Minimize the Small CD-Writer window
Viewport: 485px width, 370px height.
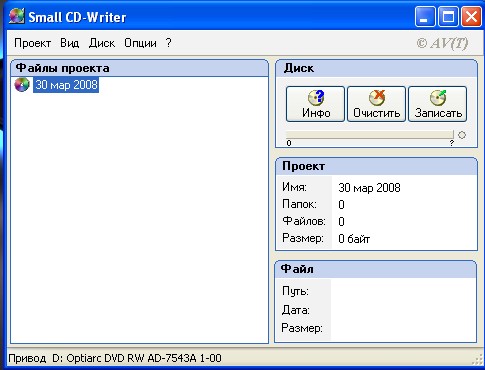pyautogui.click(x=425, y=16)
